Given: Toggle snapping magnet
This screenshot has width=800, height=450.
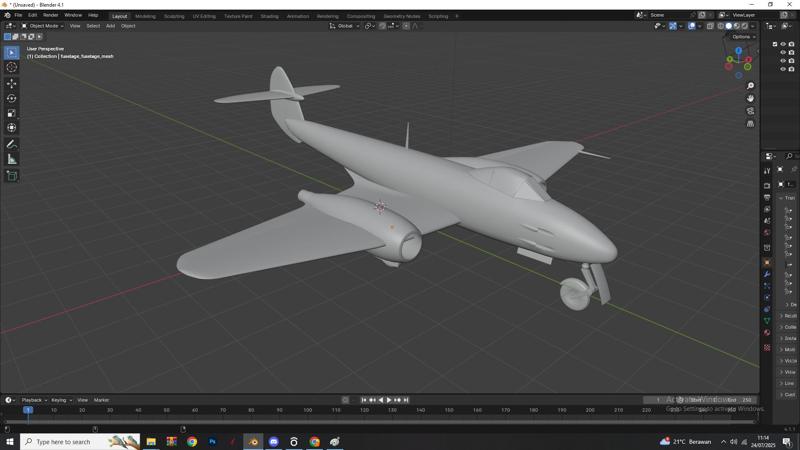Looking at the screenshot, I should click(x=382, y=26).
